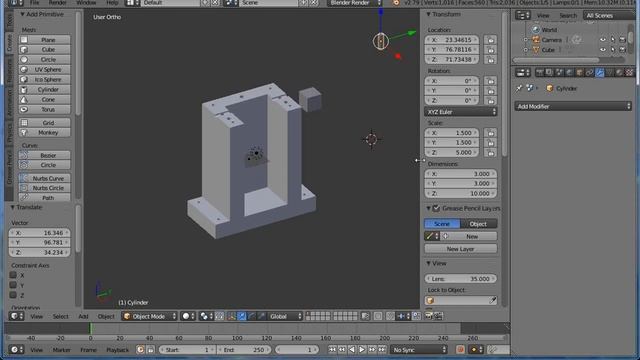The image size is (640, 360).
Task: Hide the Camera object in outliner
Action: 603,40
